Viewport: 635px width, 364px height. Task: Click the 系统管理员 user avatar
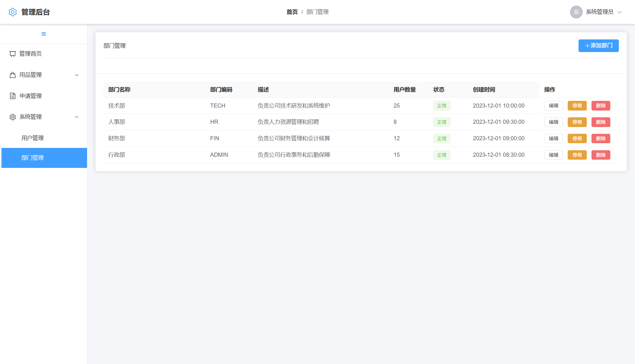(576, 12)
